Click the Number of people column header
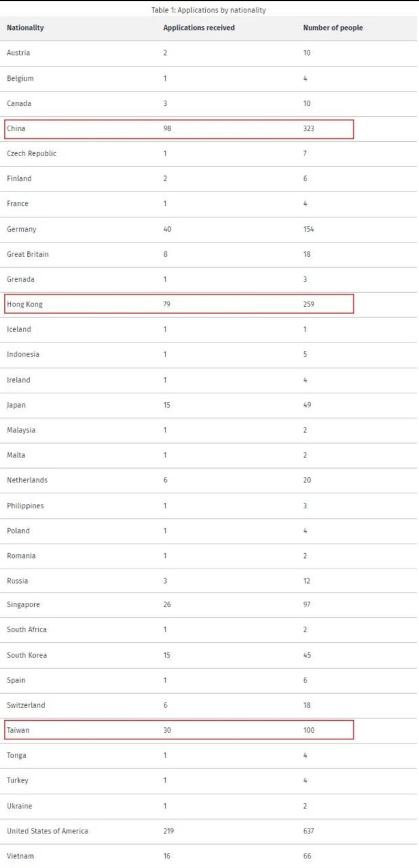This screenshot has height=868, width=419. coord(333,28)
